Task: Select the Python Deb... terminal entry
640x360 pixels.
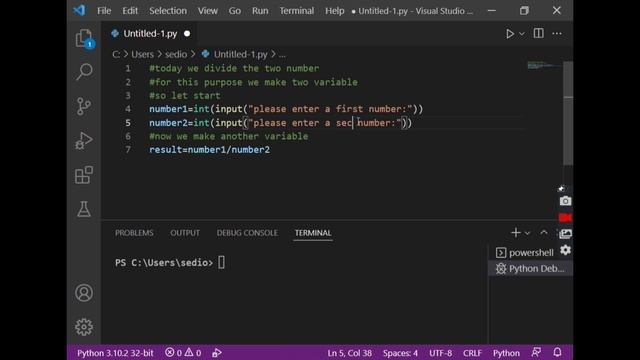Action: [531, 269]
